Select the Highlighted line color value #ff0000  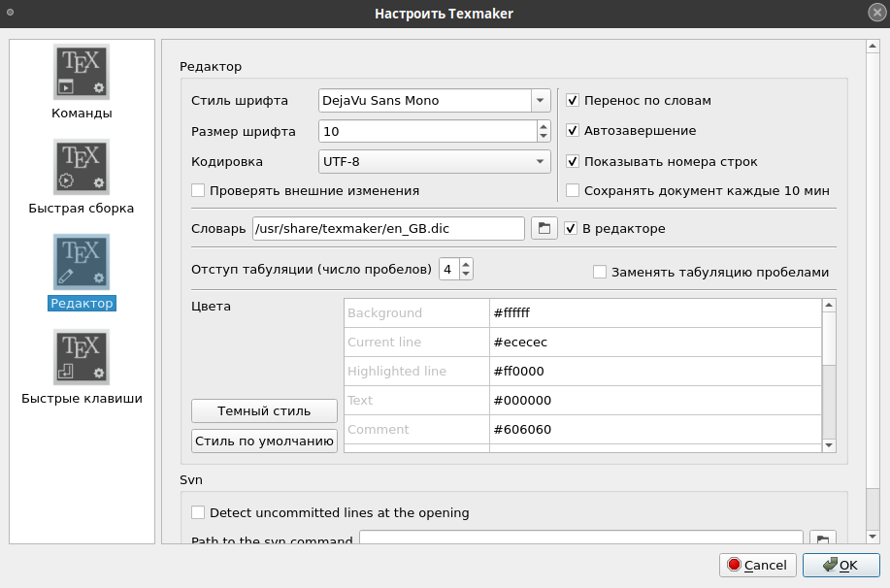point(655,372)
